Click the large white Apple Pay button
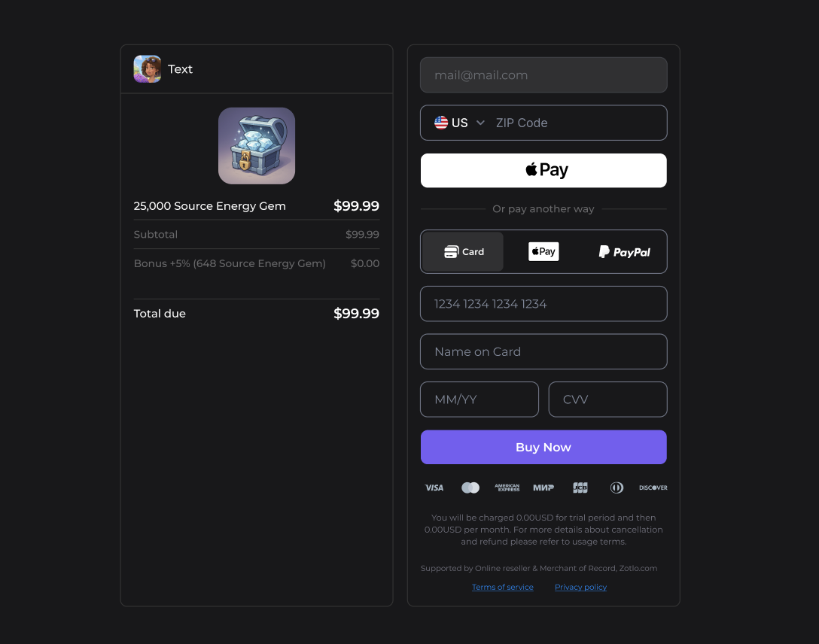 (543, 171)
